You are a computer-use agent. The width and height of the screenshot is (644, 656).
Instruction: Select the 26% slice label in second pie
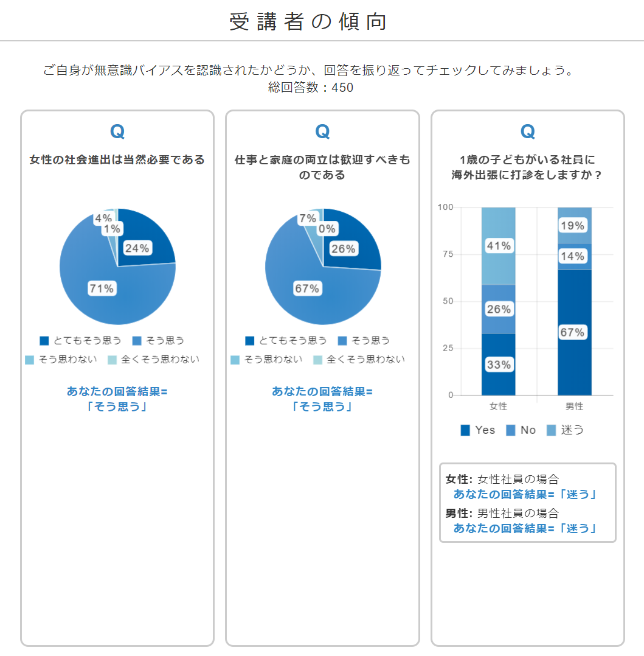344,248
